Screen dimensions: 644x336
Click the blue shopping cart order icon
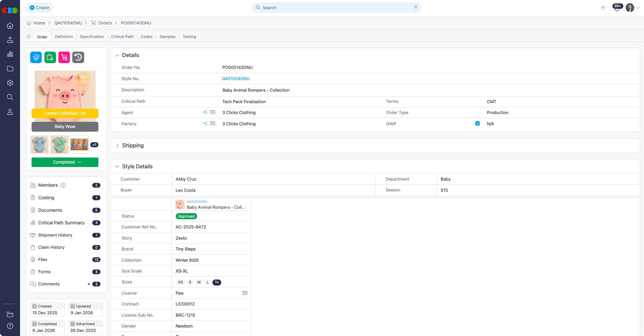coord(36,57)
